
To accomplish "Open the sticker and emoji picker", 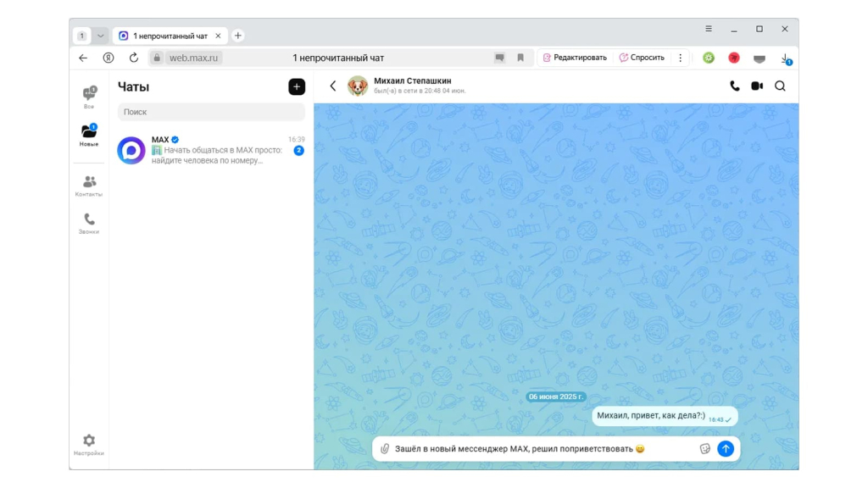I will pos(704,449).
